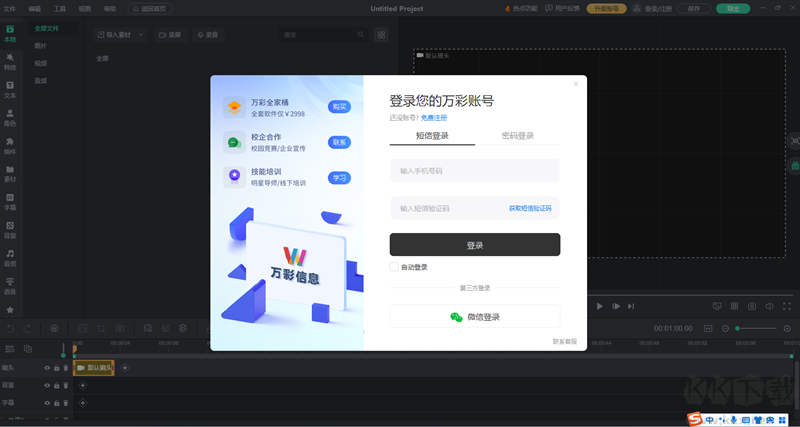Click the grid view icon beside search box
The width and height of the screenshot is (800, 427).
pos(381,35)
